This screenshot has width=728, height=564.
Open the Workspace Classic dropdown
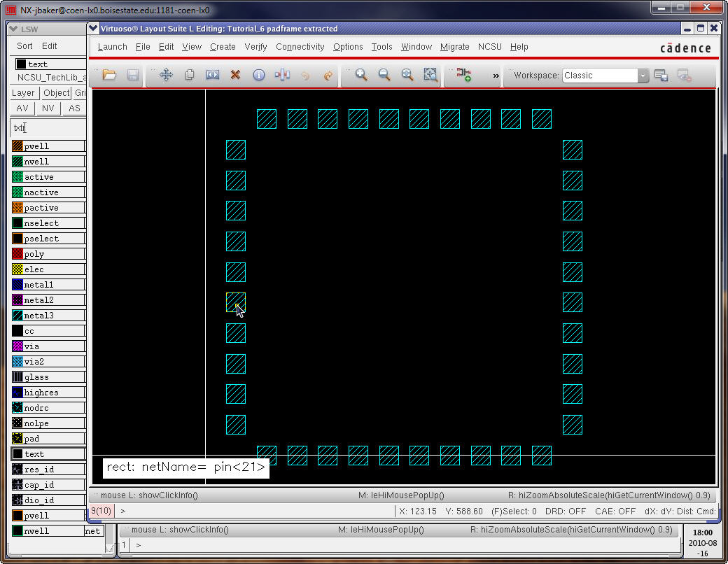tap(643, 76)
